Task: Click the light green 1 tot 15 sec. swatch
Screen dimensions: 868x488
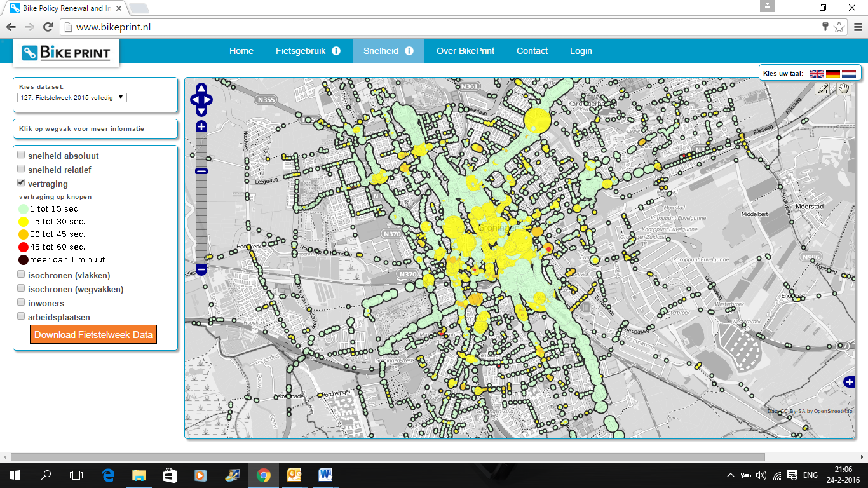Action: pos(23,208)
